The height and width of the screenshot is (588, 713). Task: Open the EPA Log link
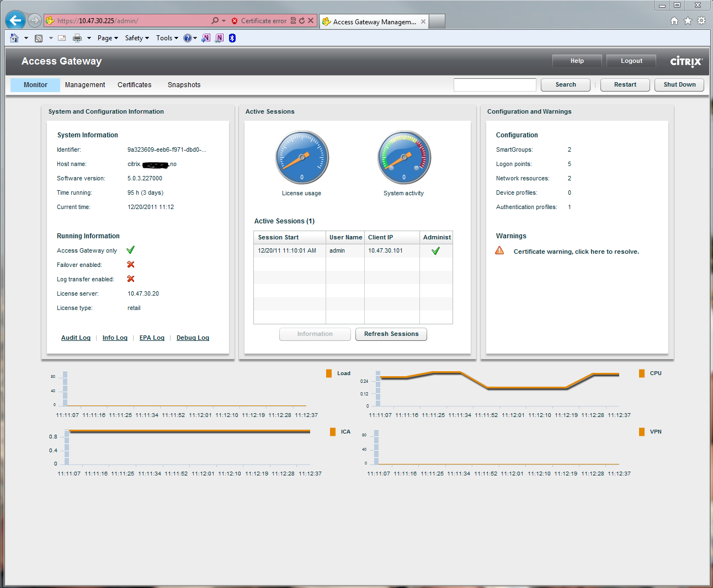point(152,338)
